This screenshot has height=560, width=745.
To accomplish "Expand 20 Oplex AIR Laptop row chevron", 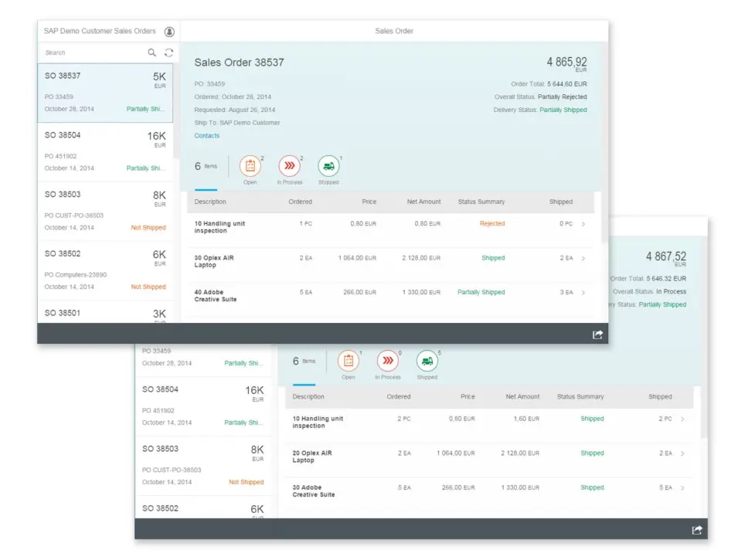I will [682, 453].
